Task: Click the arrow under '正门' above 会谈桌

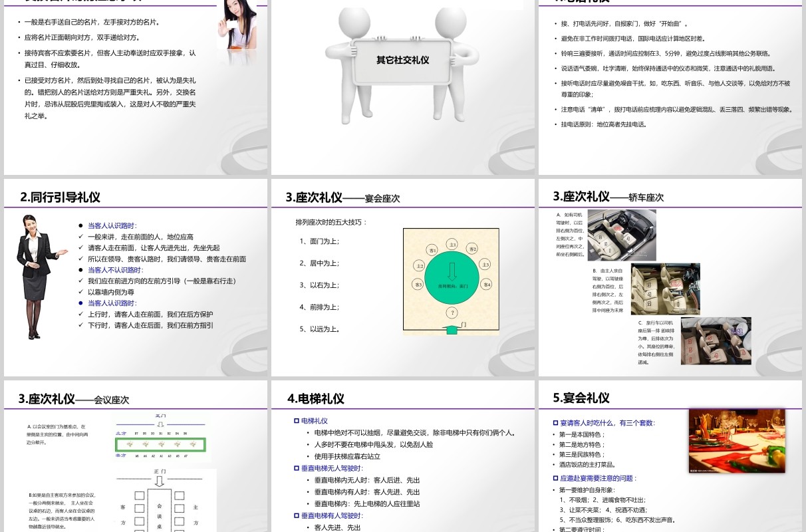Action: coord(159,481)
